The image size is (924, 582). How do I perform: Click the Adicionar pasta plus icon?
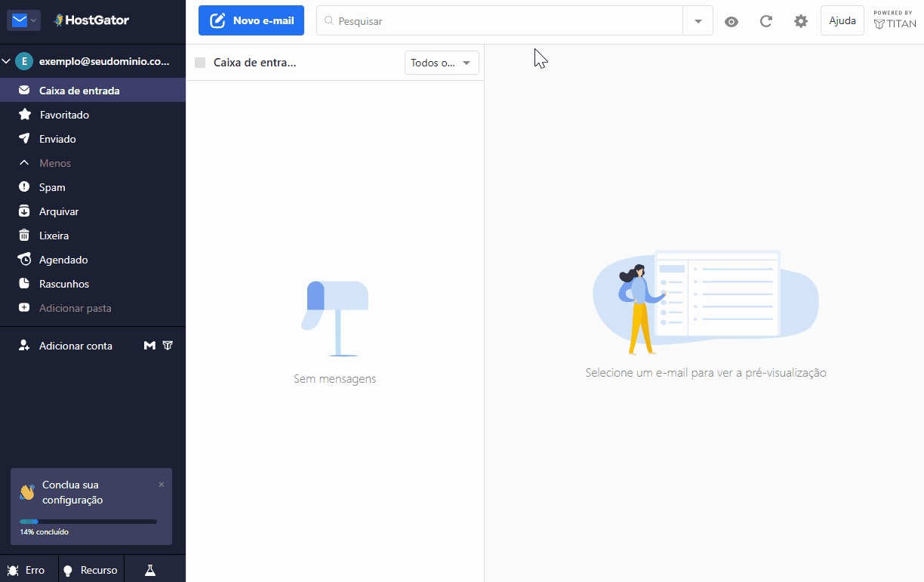click(x=24, y=308)
